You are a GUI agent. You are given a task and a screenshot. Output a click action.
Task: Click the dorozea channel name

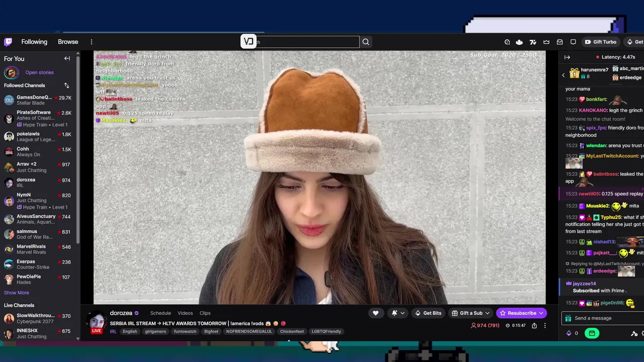click(121, 313)
